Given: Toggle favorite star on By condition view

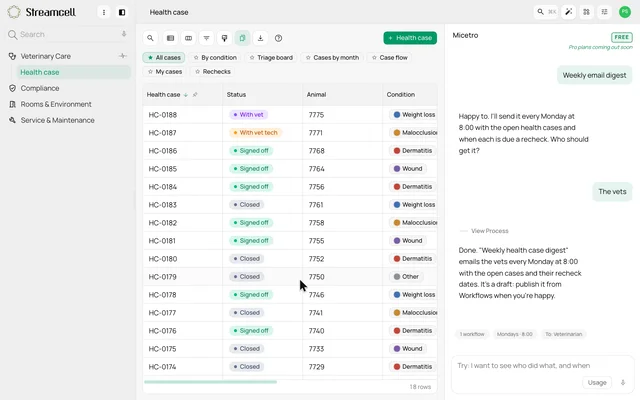Looking at the screenshot, I should [x=196, y=58].
